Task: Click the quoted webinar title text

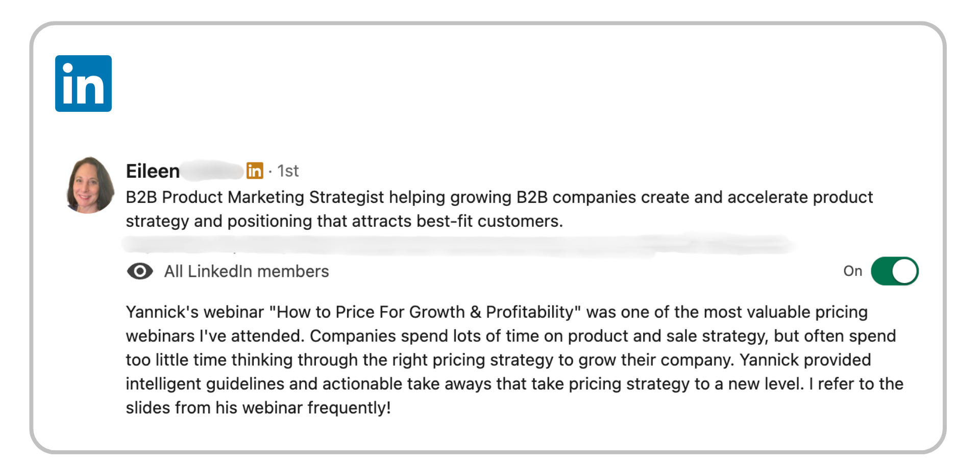Action: [x=425, y=312]
